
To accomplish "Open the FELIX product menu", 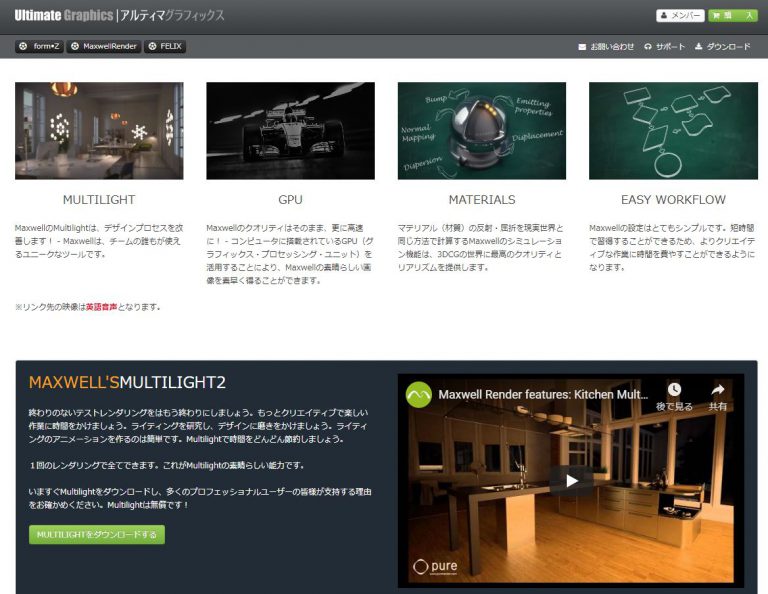I will click(x=165, y=46).
